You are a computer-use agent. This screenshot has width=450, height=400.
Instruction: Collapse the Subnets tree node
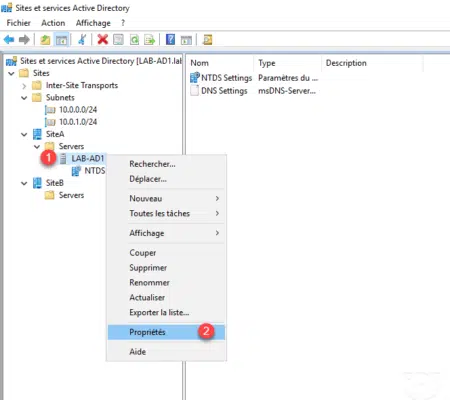(x=24, y=98)
